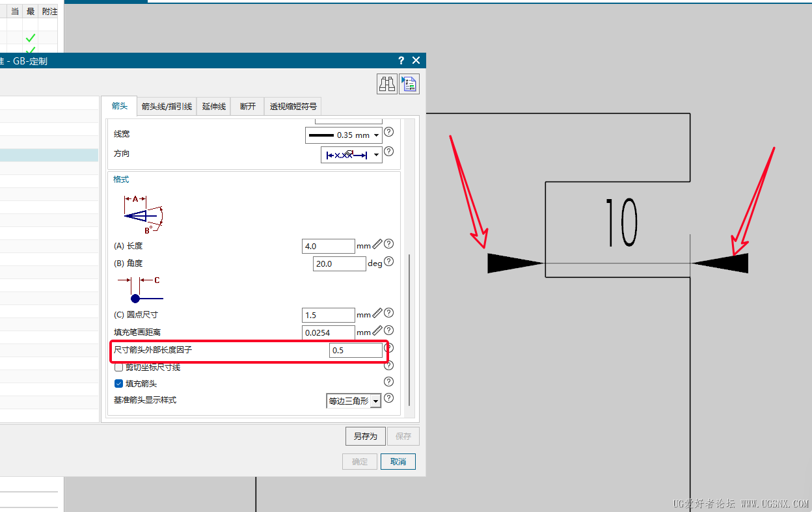Click the 最 column header
The image size is (812, 512).
coord(31,12)
